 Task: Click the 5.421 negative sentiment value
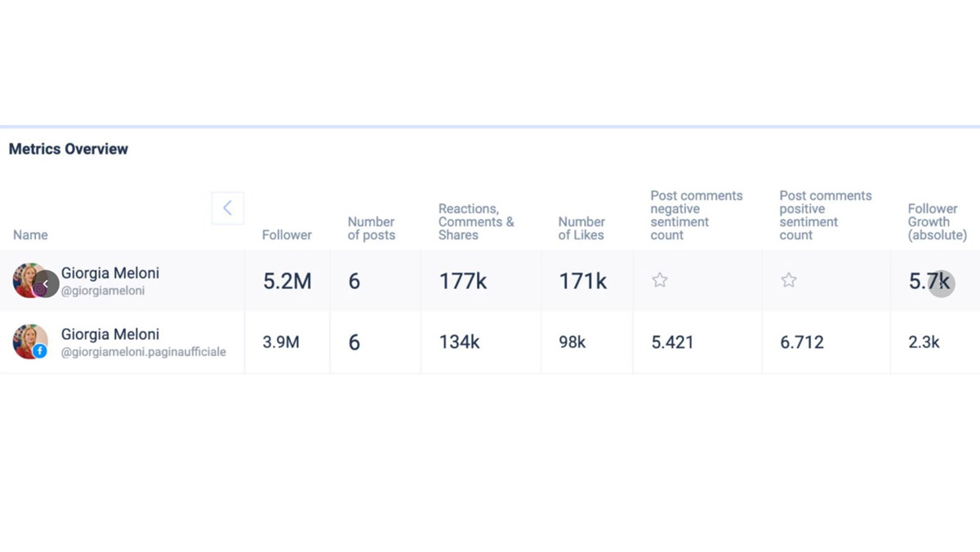coord(672,343)
